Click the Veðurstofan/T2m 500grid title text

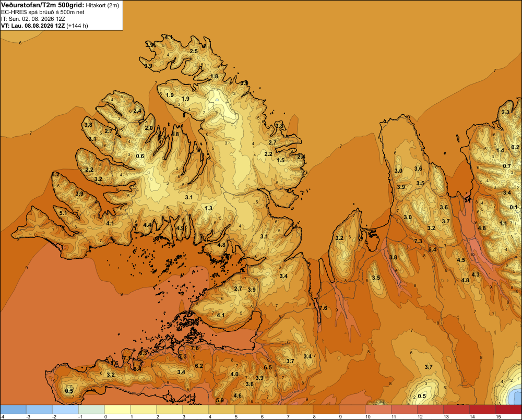[43, 5]
